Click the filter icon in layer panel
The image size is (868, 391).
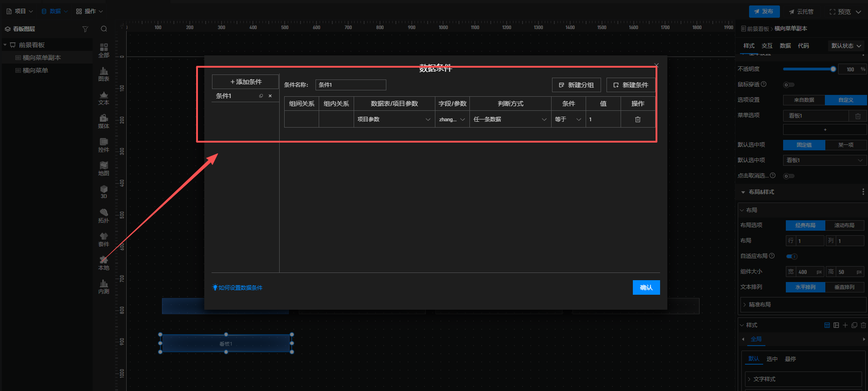coord(85,29)
